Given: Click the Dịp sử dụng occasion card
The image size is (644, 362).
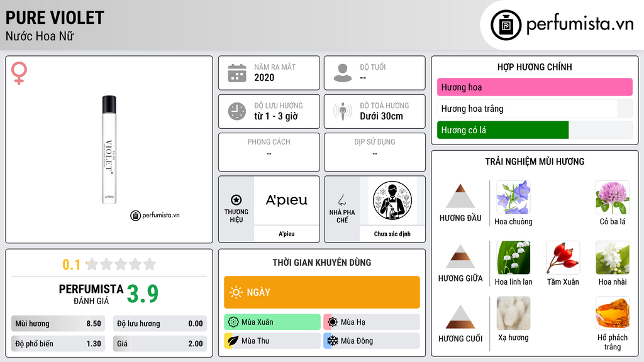Looking at the screenshot, I should 375,152.
